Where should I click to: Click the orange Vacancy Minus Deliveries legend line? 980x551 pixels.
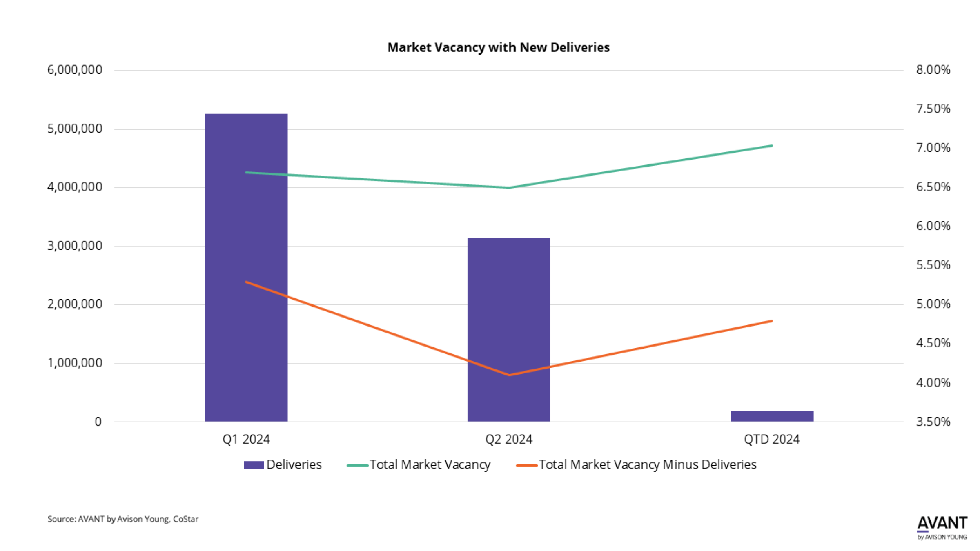(x=526, y=465)
